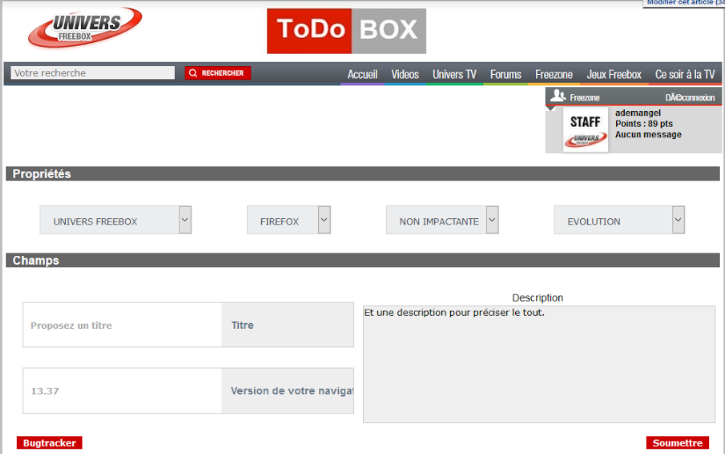Open Univers TV in navigation bar

pyautogui.click(x=454, y=74)
